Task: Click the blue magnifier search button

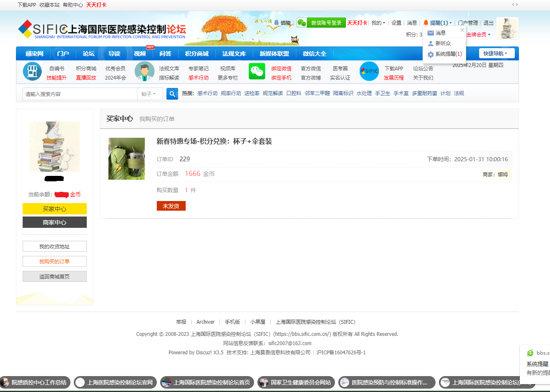Action: click(x=172, y=94)
